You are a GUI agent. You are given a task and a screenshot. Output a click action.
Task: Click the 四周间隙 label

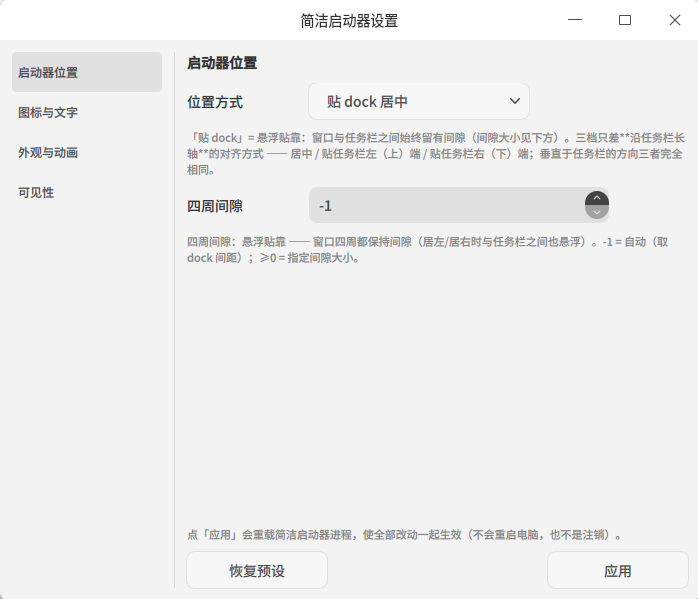click(215, 206)
